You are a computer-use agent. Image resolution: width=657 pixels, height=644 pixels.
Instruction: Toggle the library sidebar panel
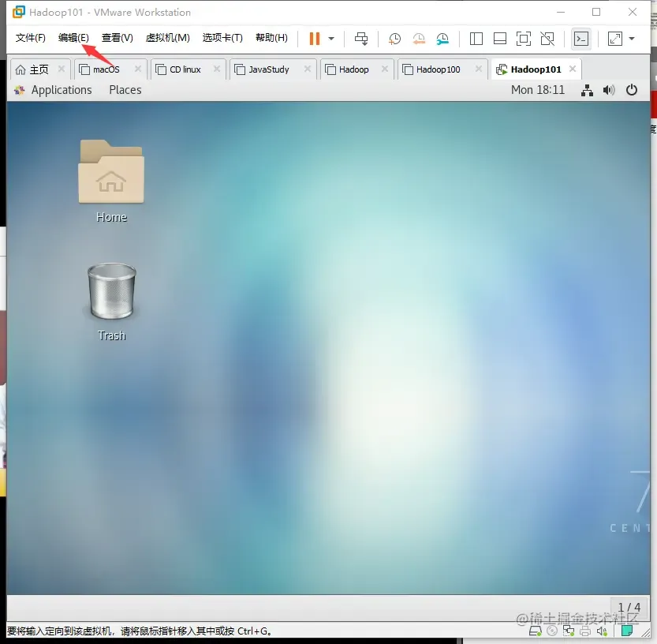point(476,39)
